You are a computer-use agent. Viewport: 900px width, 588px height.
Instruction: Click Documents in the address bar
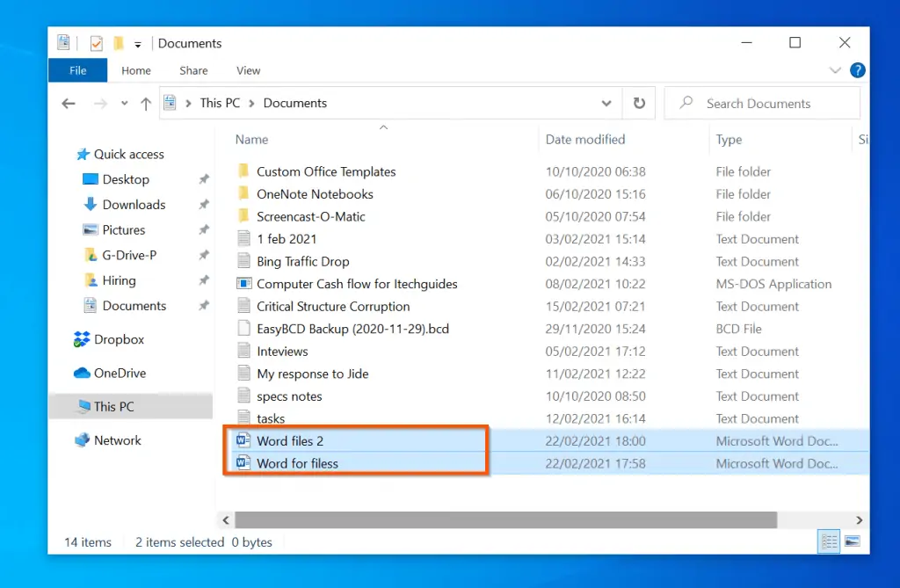click(295, 103)
